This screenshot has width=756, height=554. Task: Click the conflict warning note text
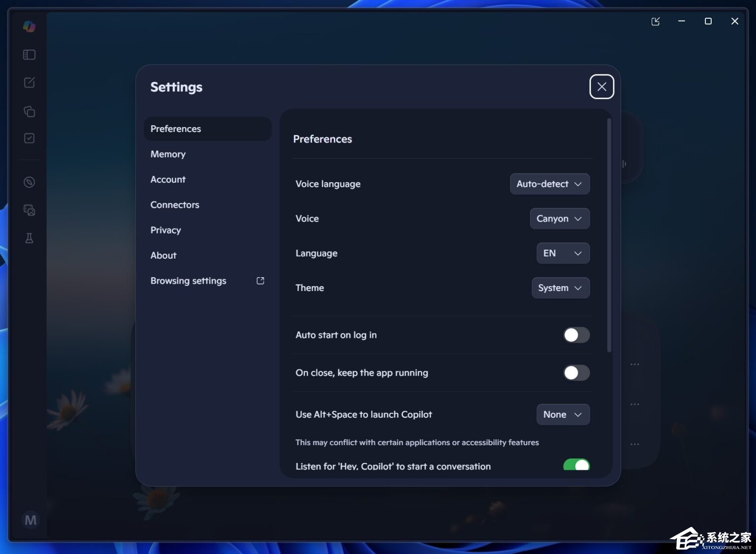click(x=417, y=442)
